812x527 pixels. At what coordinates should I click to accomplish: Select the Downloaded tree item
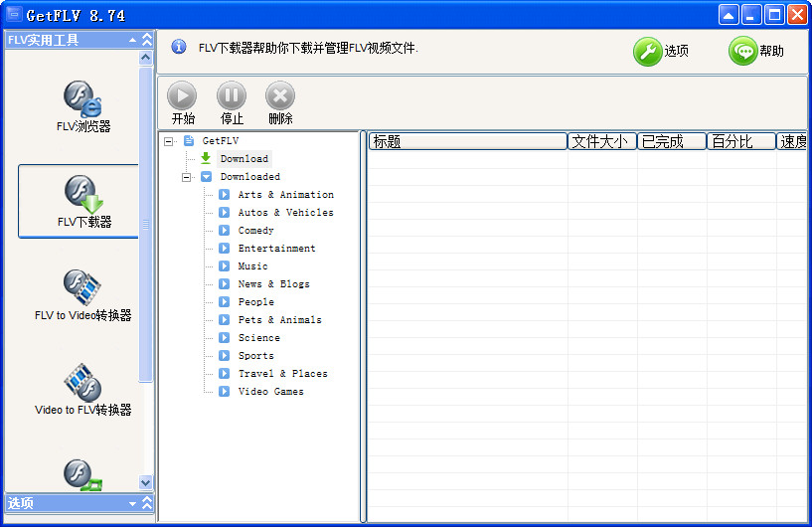[x=250, y=177]
